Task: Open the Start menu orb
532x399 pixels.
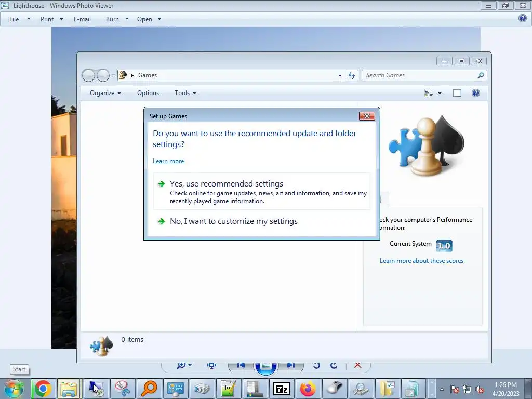Action: pyautogui.click(x=14, y=389)
